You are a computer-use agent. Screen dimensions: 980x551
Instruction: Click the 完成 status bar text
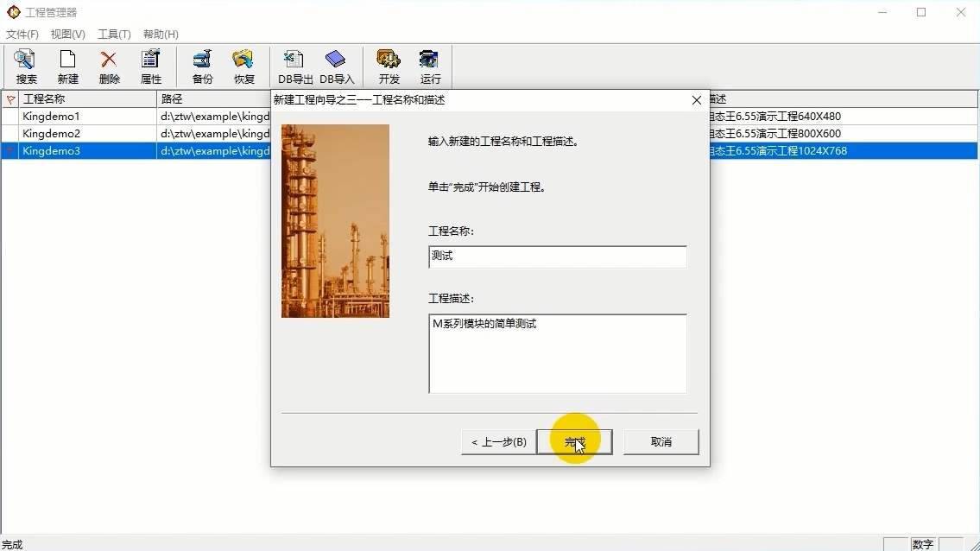[12, 545]
